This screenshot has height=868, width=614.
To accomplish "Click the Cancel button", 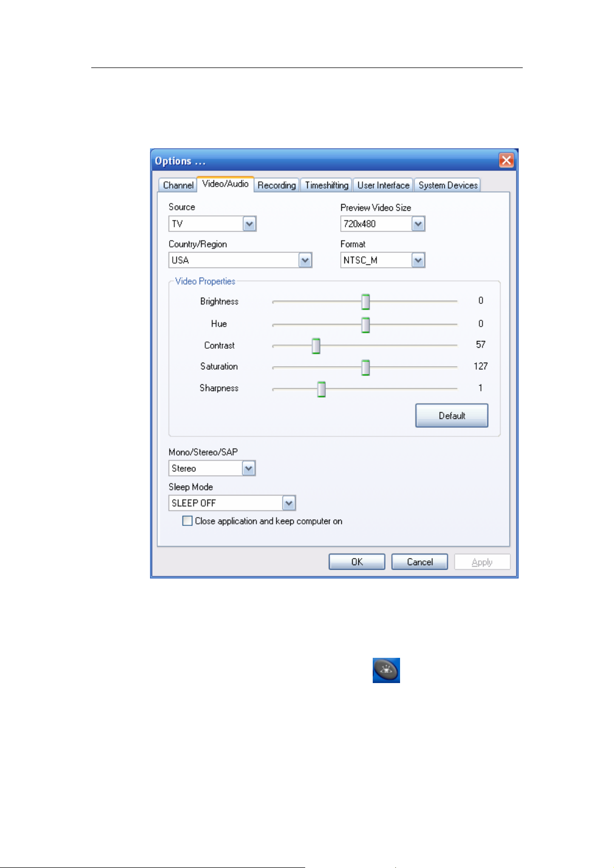I will [x=420, y=562].
